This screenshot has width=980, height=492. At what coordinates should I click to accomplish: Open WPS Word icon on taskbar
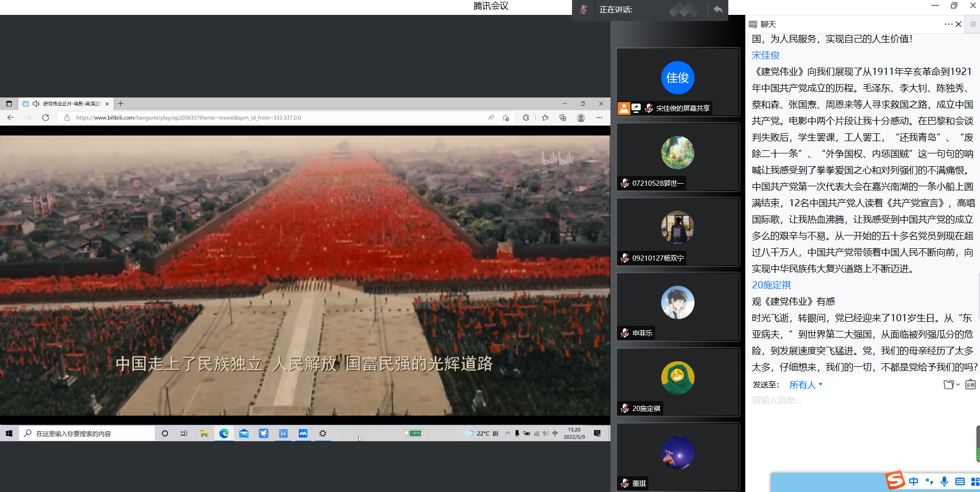pos(283,434)
